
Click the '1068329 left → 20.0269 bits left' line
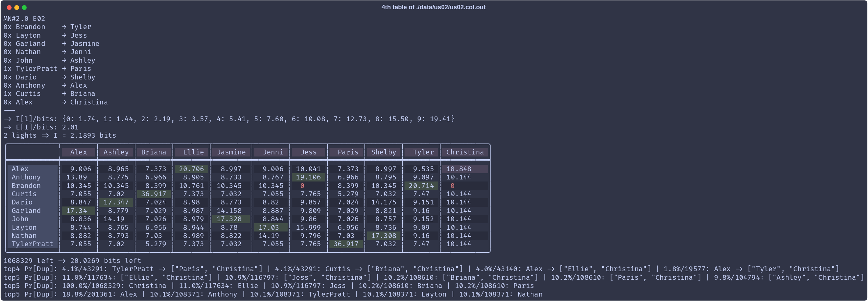click(72, 261)
